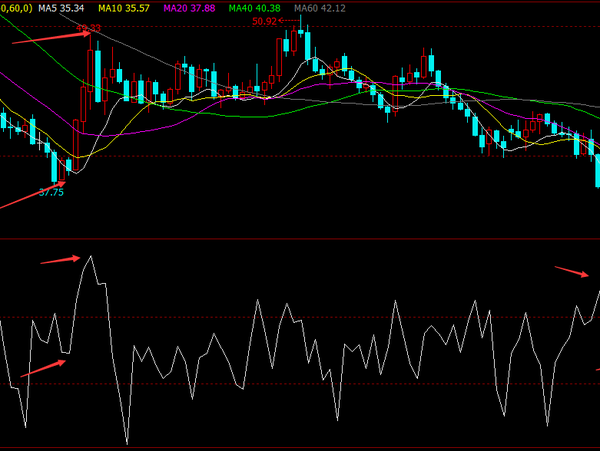This screenshot has width=600, height=451.
Task: Select the yellow MA10 35.57 legend label
Action: (124, 8)
